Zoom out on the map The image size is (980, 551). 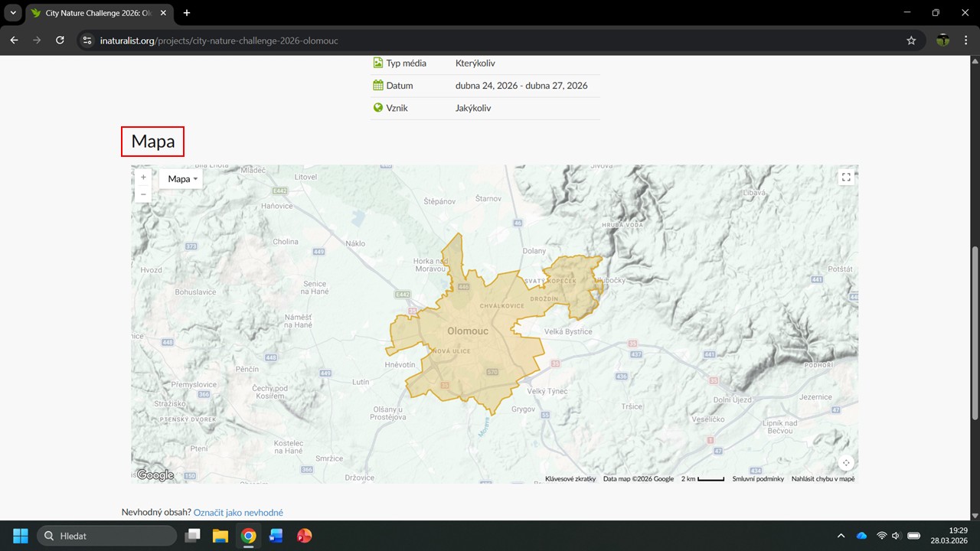point(143,194)
